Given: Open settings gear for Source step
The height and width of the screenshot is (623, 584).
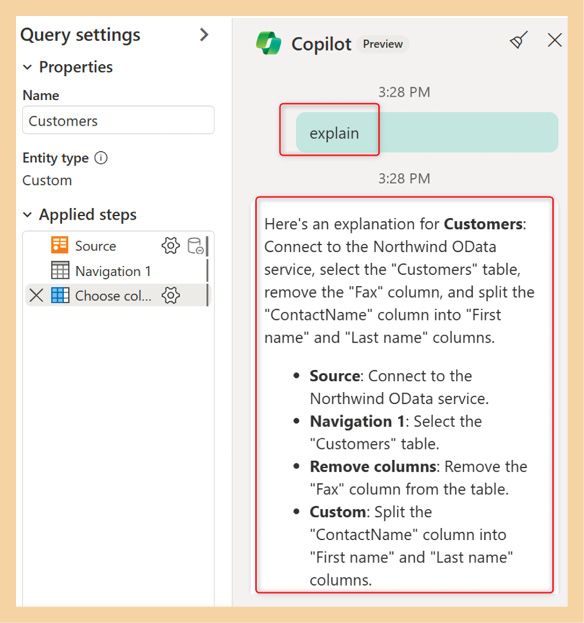Looking at the screenshot, I should point(171,246).
